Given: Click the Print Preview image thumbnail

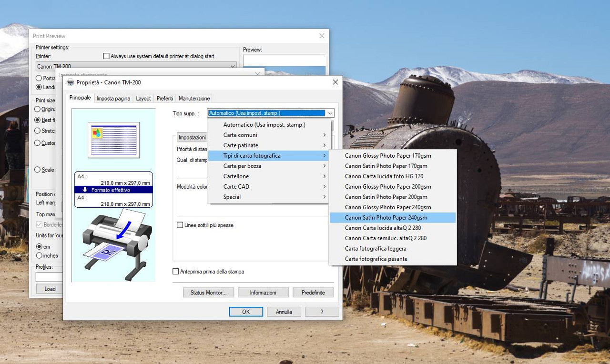Looking at the screenshot, I should tap(285, 64).
